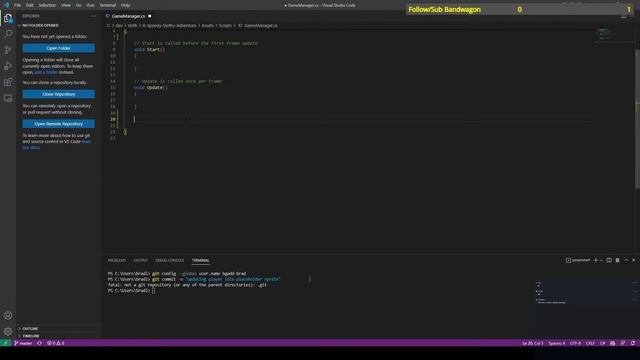Screen dimensions: 640x360
Task: Maximize the panel with the chevron-up arrow
Action: coord(626,260)
